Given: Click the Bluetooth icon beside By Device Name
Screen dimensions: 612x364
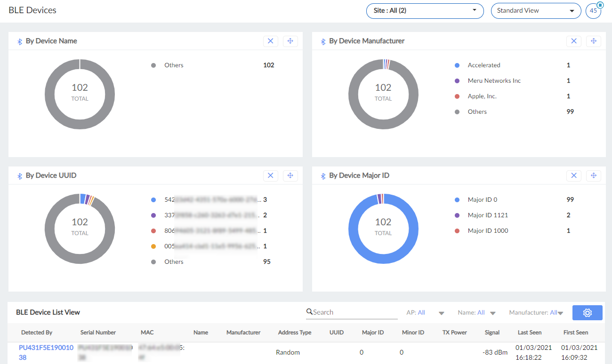Looking at the screenshot, I should (x=19, y=41).
